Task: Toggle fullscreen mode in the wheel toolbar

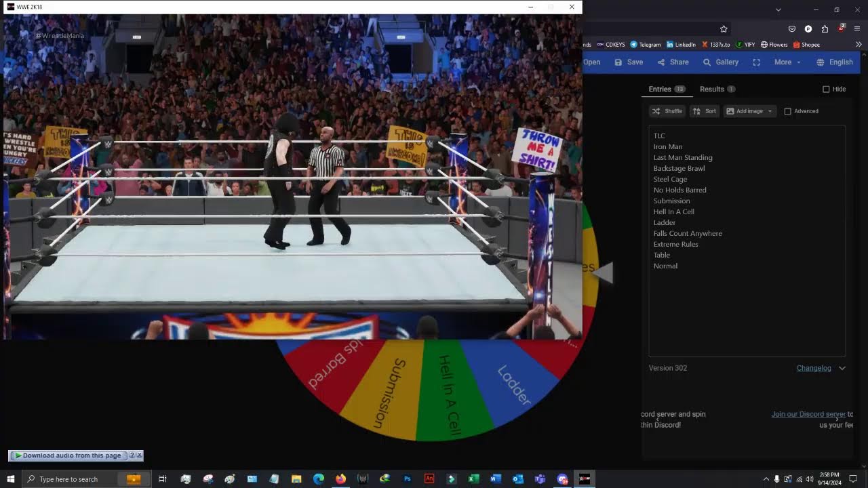Action: coord(756,62)
